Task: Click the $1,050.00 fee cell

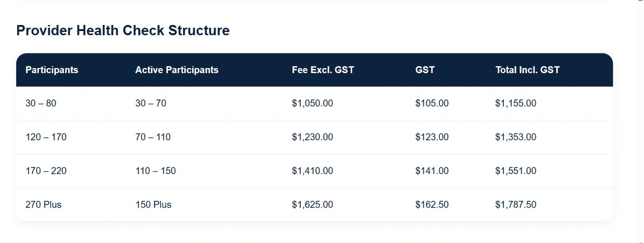Action: point(313,103)
